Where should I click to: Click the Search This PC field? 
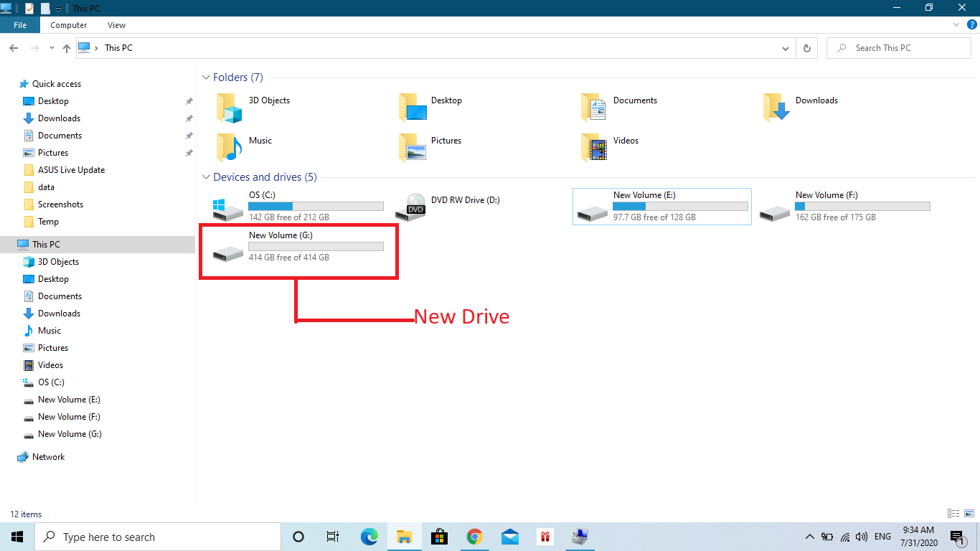897,47
